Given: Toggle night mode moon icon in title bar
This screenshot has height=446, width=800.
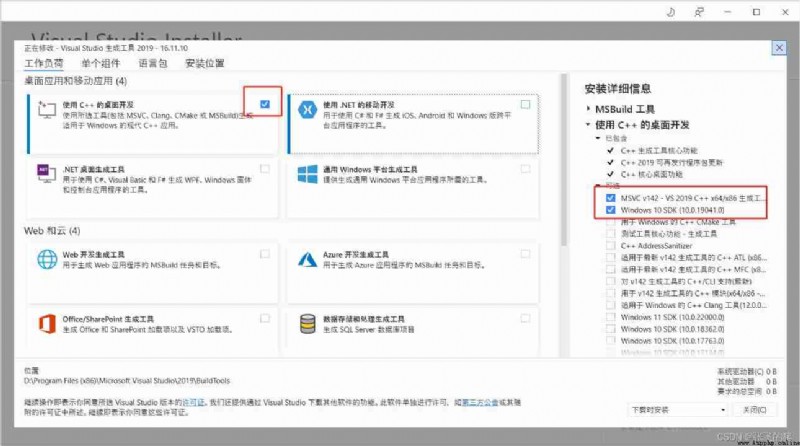Looking at the screenshot, I should click(x=670, y=12).
